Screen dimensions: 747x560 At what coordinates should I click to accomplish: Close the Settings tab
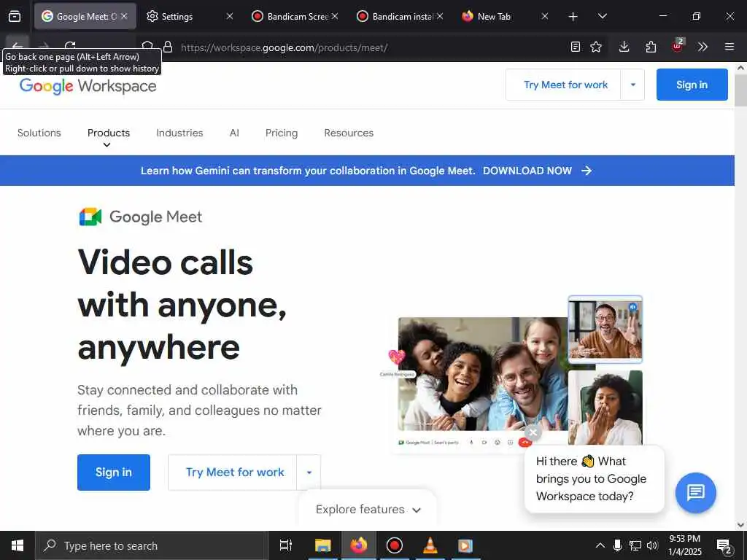[x=230, y=16]
